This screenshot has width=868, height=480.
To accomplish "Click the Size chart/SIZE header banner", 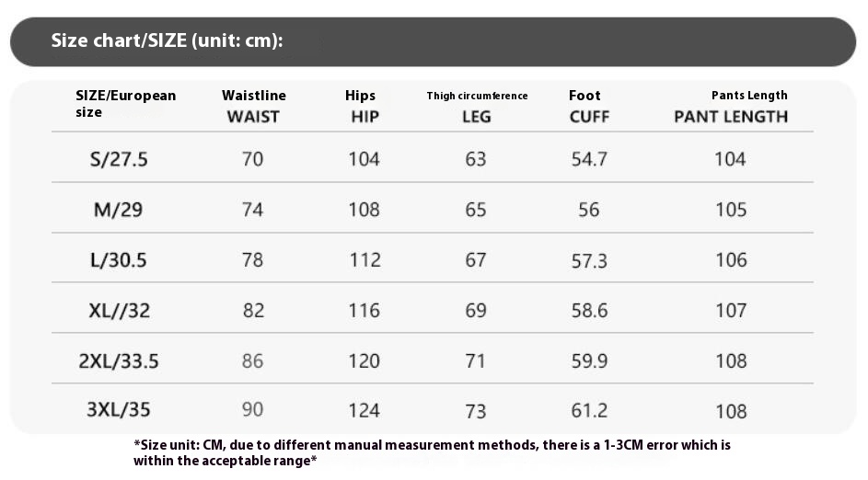I will coord(433,41).
